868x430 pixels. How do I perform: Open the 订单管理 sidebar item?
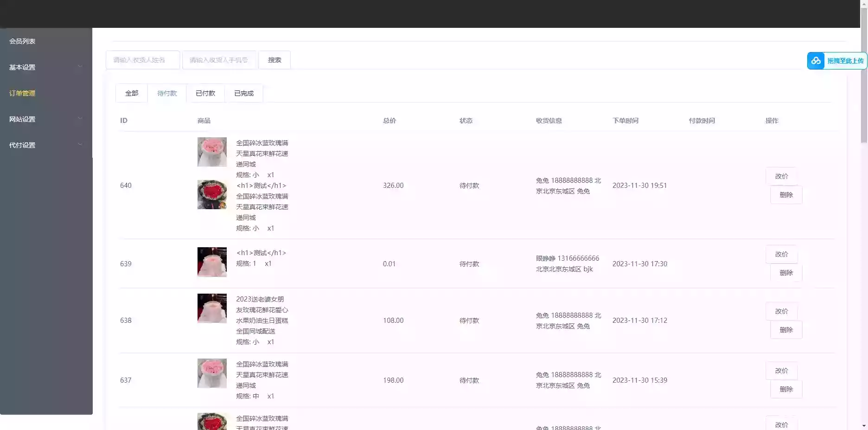pos(23,93)
